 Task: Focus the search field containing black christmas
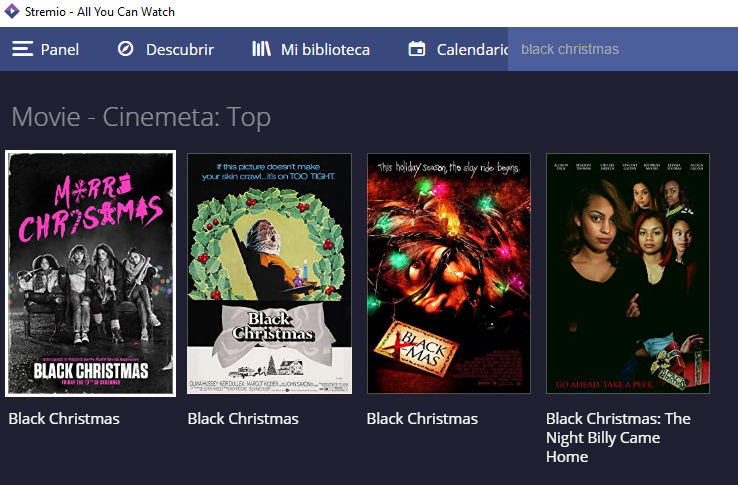tap(623, 49)
